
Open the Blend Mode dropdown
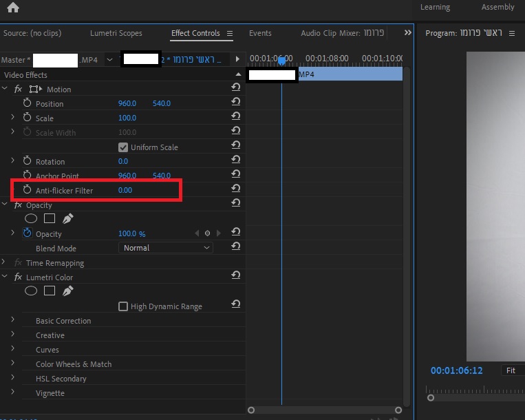point(165,248)
